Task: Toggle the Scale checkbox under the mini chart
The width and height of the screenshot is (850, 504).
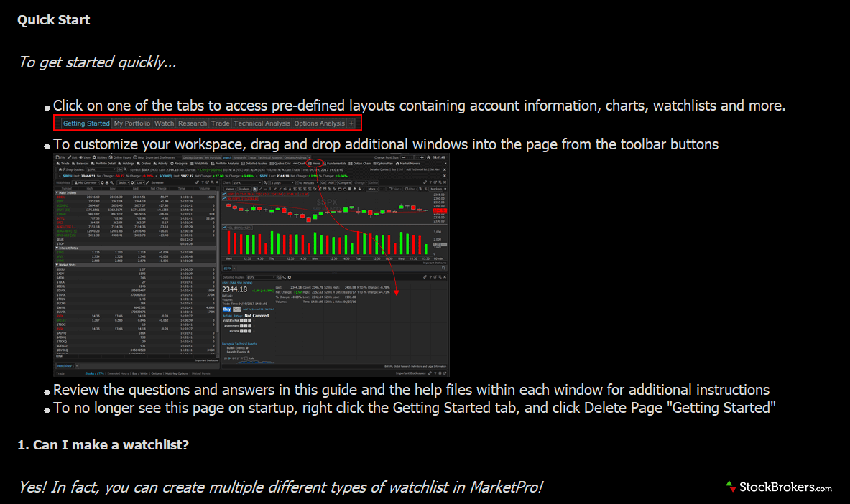Action: point(246,358)
